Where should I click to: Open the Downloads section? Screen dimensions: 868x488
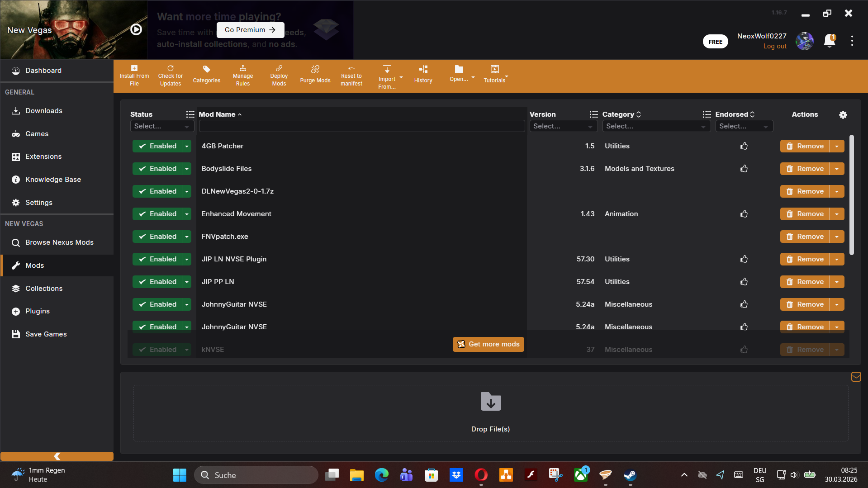point(57,111)
